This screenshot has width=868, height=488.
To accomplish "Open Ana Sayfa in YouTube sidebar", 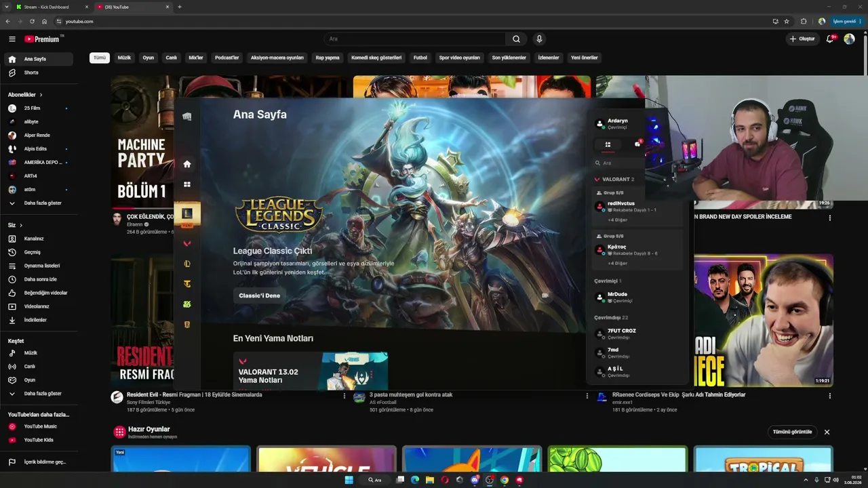I will click(39, 59).
